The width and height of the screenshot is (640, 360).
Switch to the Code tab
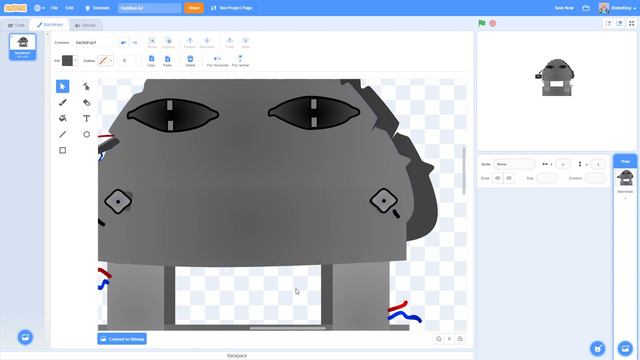[x=16, y=25]
